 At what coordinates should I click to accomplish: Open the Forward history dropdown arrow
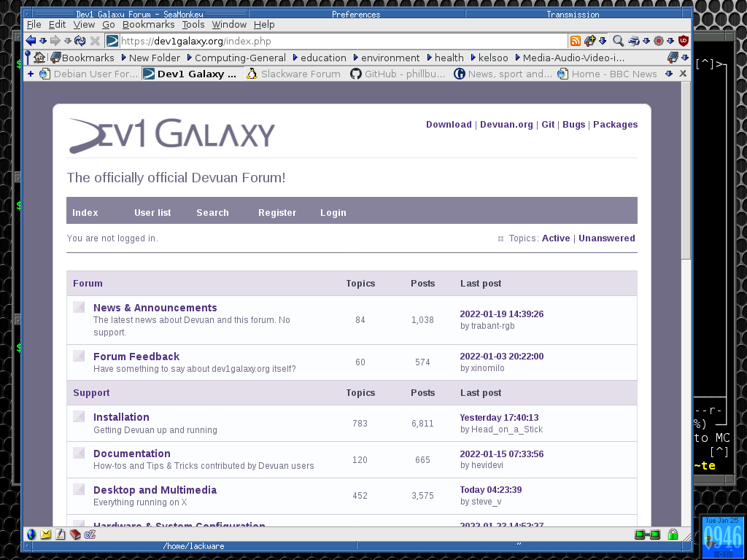pos(68,41)
